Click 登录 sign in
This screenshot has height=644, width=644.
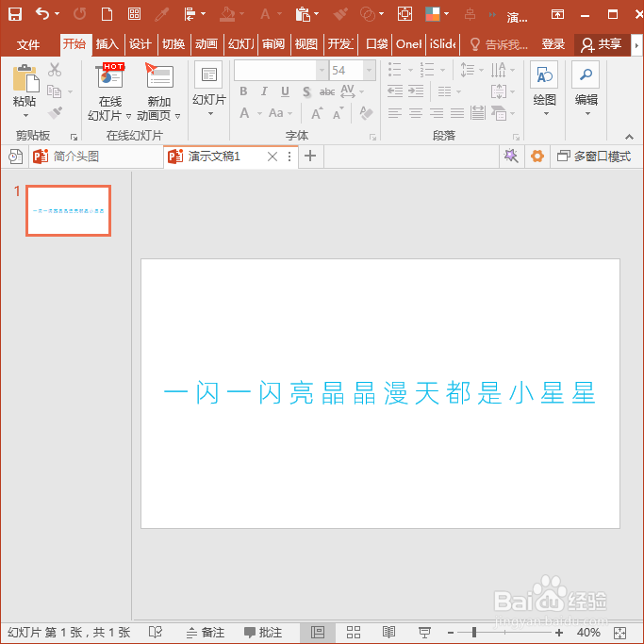click(553, 44)
